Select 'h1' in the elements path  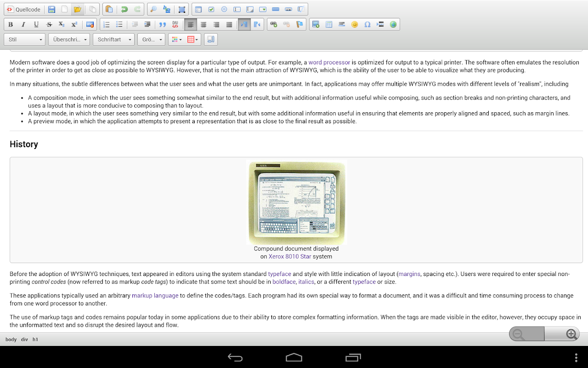(35, 339)
